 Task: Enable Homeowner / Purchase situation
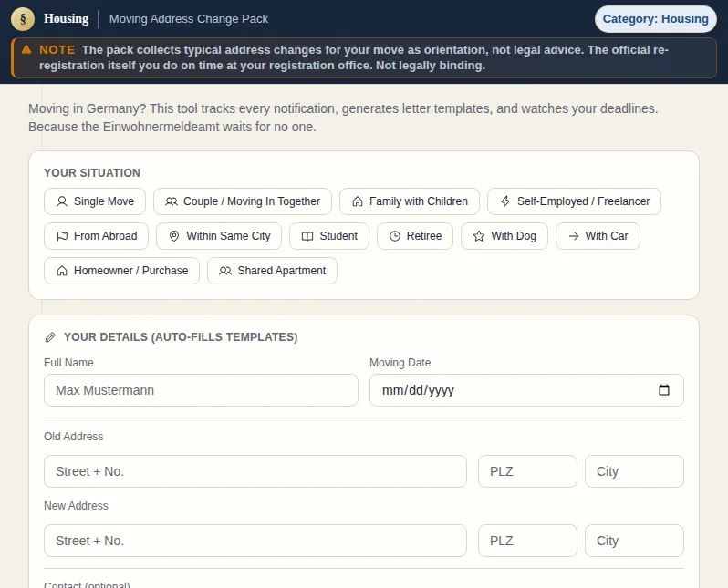[121, 271]
